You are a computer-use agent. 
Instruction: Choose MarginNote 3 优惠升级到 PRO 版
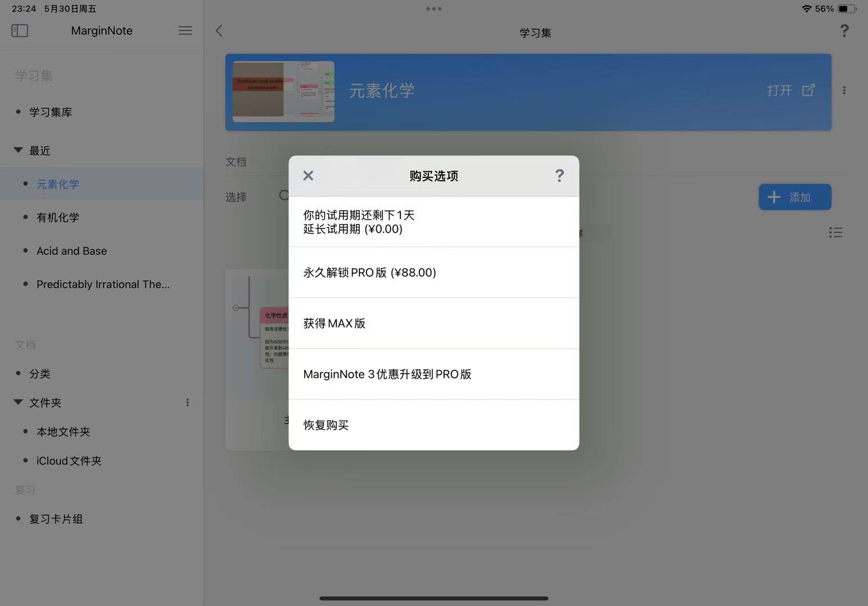[x=434, y=374]
